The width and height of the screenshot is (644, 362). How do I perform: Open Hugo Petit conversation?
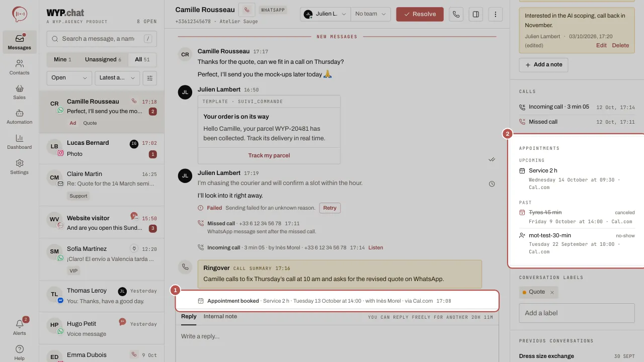click(102, 329)
